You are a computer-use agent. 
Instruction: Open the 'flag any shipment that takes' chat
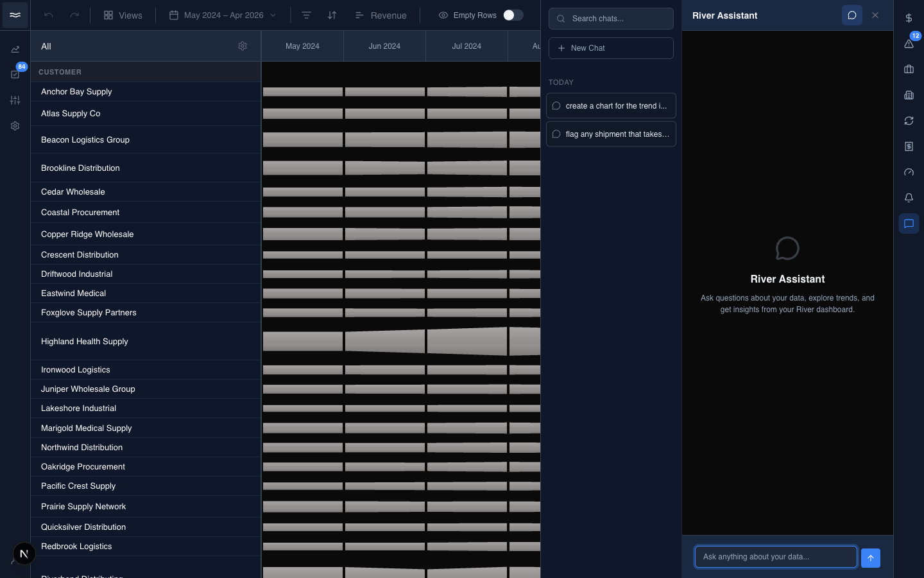(611, 134)
